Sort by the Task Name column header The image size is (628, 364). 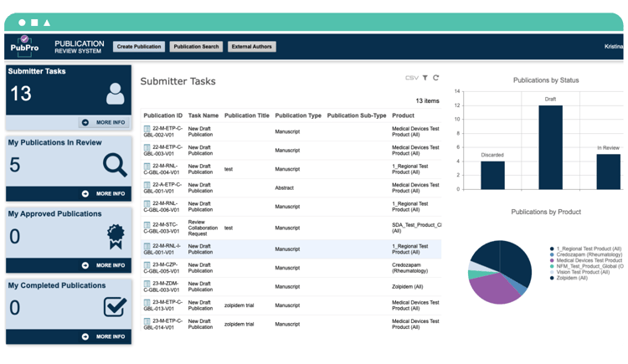tap(203, 115)
